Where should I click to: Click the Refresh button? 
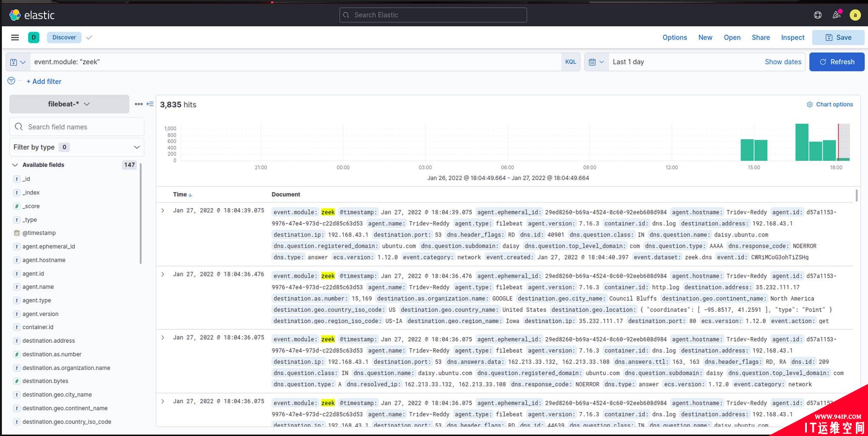837,62
